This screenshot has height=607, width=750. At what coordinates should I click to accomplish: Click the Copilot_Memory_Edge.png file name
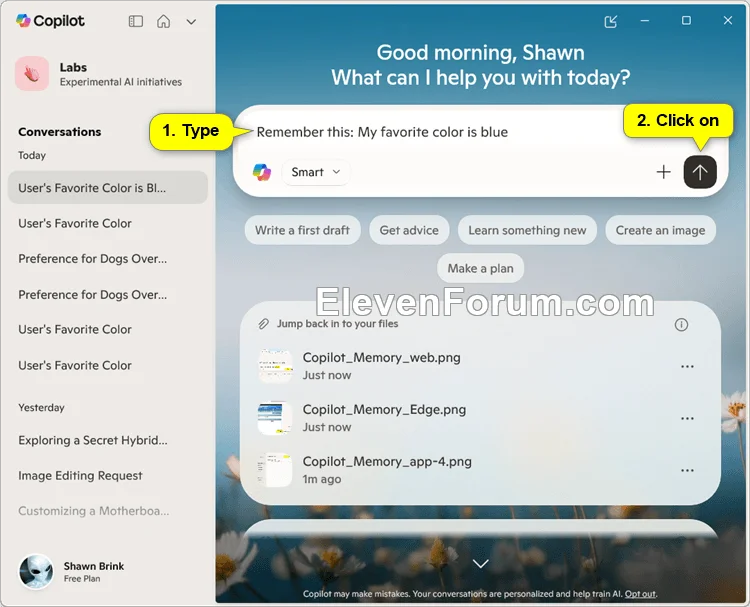pos(385,410)
